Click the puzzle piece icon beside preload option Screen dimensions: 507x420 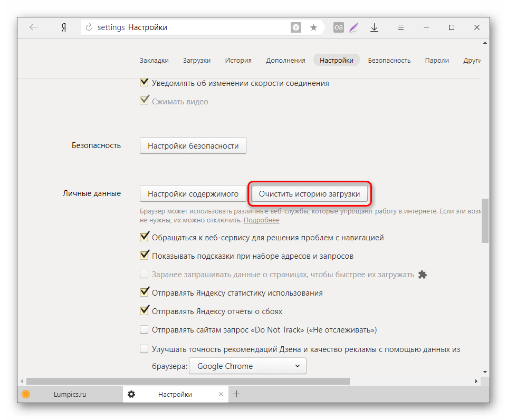(x=422, y=275)
